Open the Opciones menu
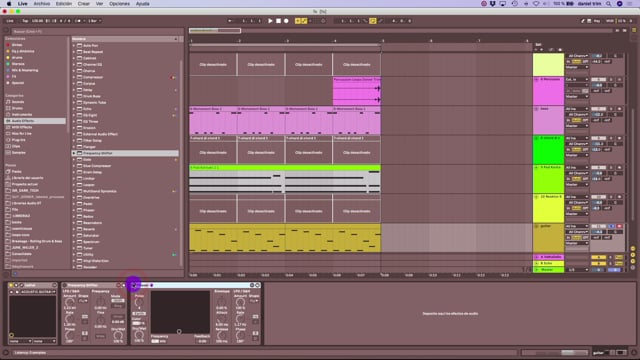Viewport: 640px width, 360px height. pyautogui.click(x=119, y=4)
